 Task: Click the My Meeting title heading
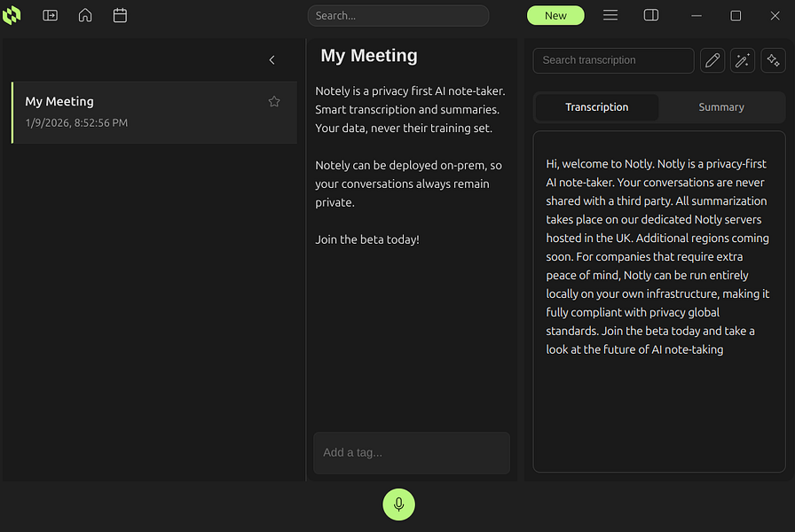(369, 56)
